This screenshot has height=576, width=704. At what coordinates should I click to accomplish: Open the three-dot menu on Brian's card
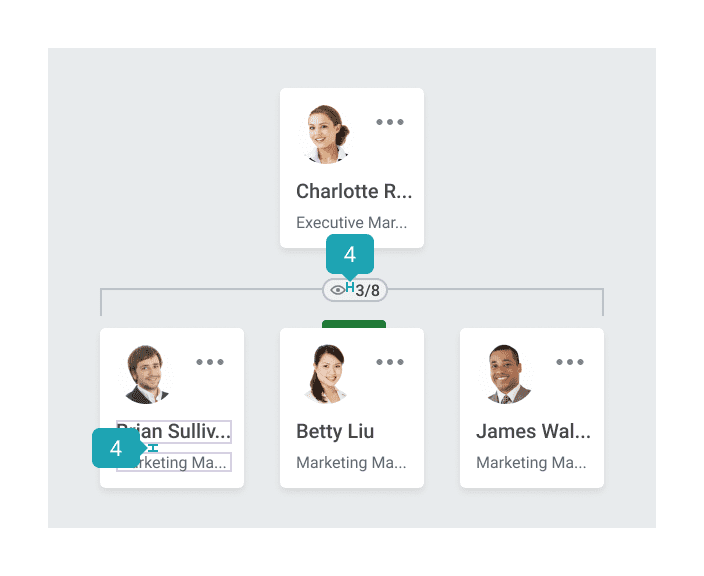pos(210,362)
